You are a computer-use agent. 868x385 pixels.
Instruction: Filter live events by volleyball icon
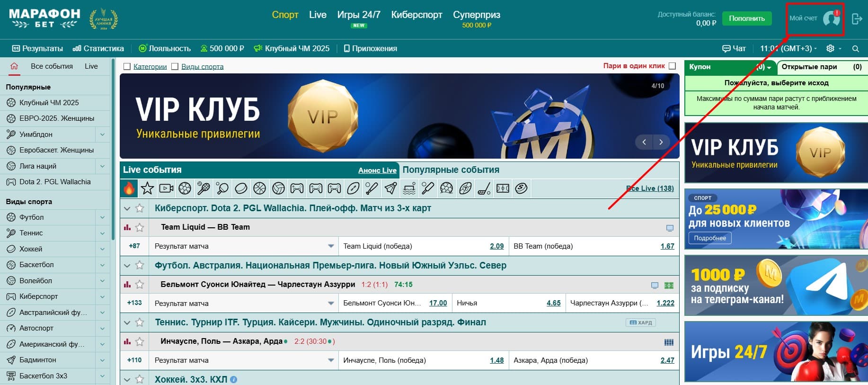[x=278, y=188]
